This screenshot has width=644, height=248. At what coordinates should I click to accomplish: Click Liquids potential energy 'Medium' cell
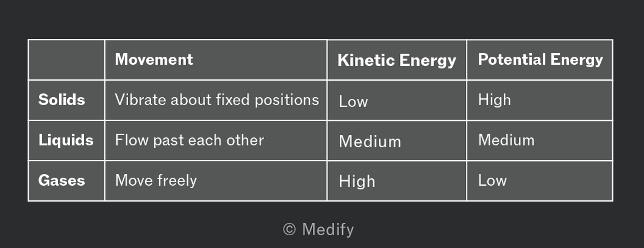[540, 140]
